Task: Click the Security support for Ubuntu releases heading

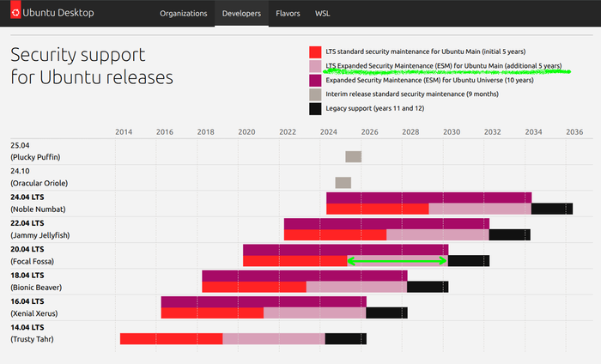Action: (x=92, y=66)
